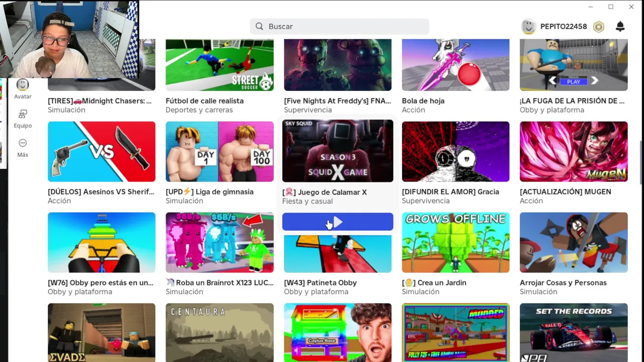Open Obby pero estás en una bici thumbnail
Screen dimensions: 644x362
point(102,242)
